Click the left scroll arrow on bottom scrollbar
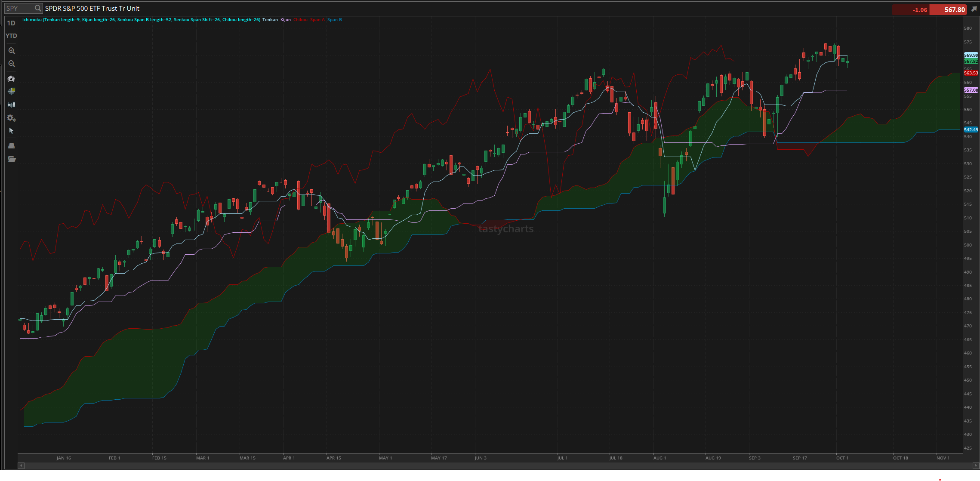 pos(21,466)
